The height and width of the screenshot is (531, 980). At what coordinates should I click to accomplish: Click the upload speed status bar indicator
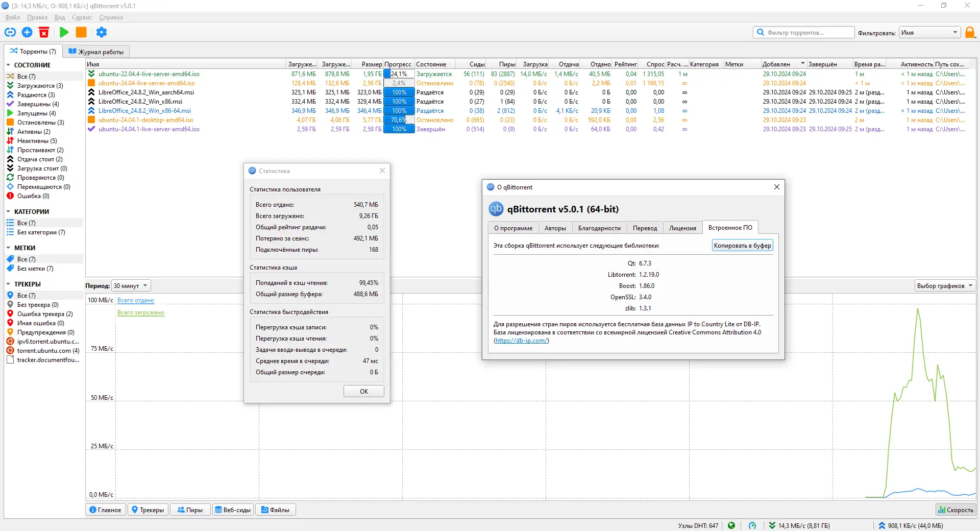911,525
